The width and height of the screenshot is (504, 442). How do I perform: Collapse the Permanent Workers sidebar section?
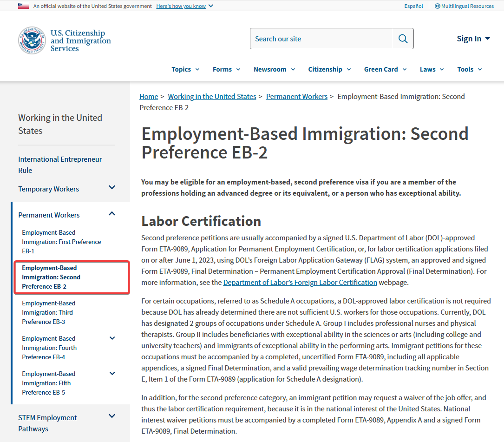(x=111, y=213)
